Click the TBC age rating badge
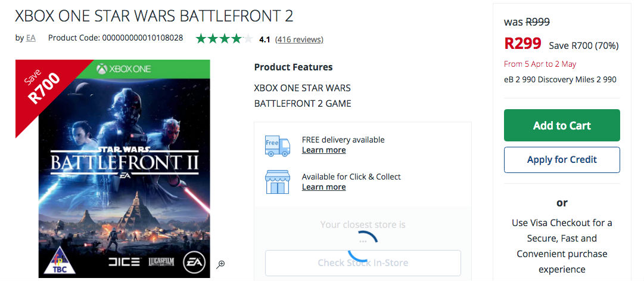The image size is (644, 281). point(59,264)
